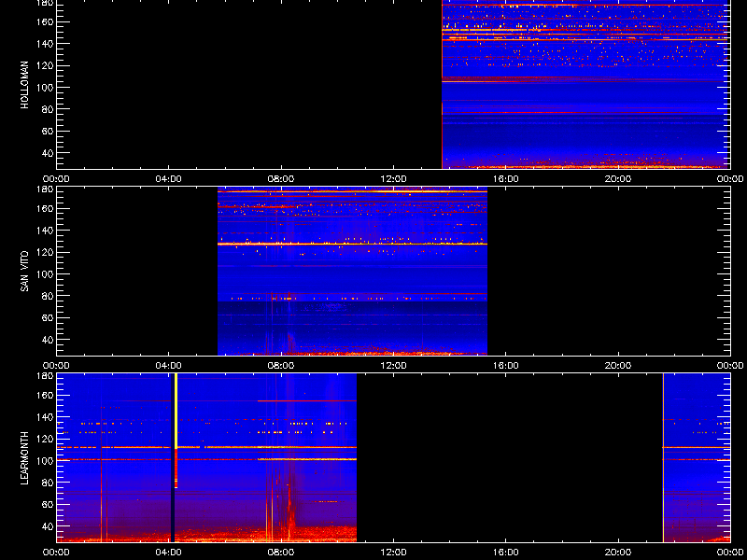Pick the 100 frequency label on Learmonth axis
This screenshot has width=747, height=560.
(x=45, y=461)
